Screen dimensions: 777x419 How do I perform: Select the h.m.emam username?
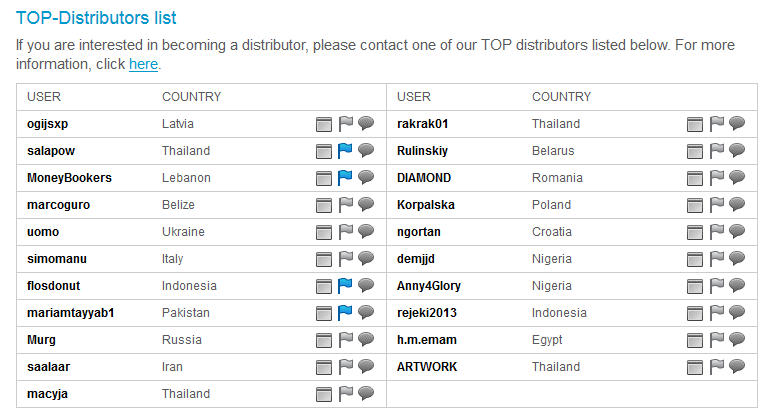click(427, 340)
